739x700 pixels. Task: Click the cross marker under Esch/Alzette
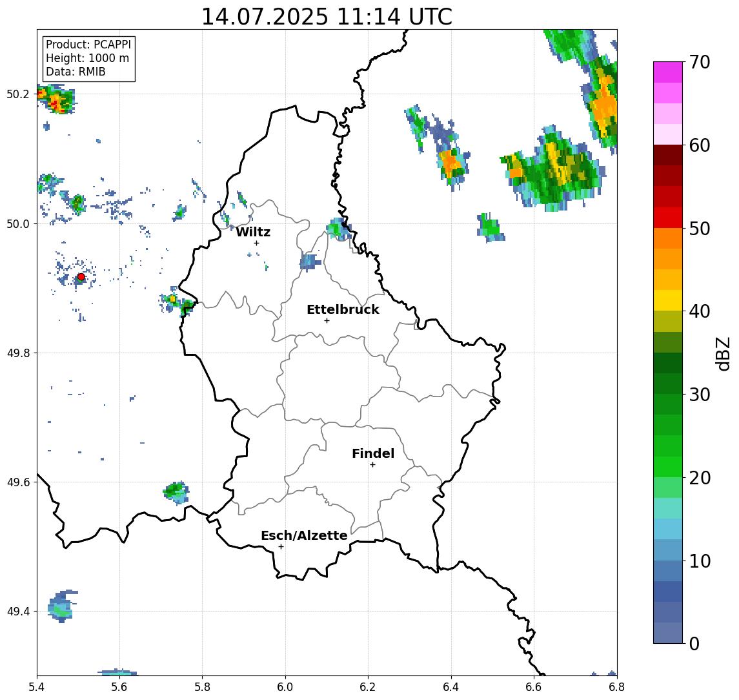click(x=281, y=547)
